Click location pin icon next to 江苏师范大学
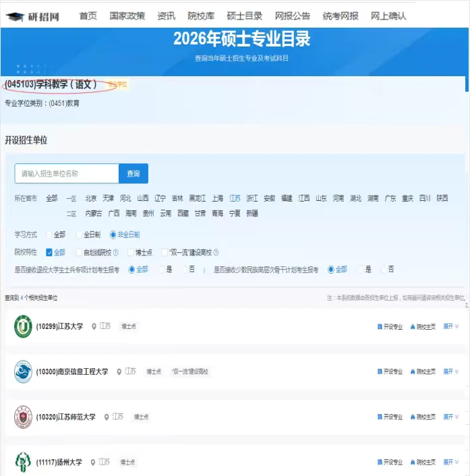Screen dimensions: 470x476 pyautogui.click(x=107, y=417)
